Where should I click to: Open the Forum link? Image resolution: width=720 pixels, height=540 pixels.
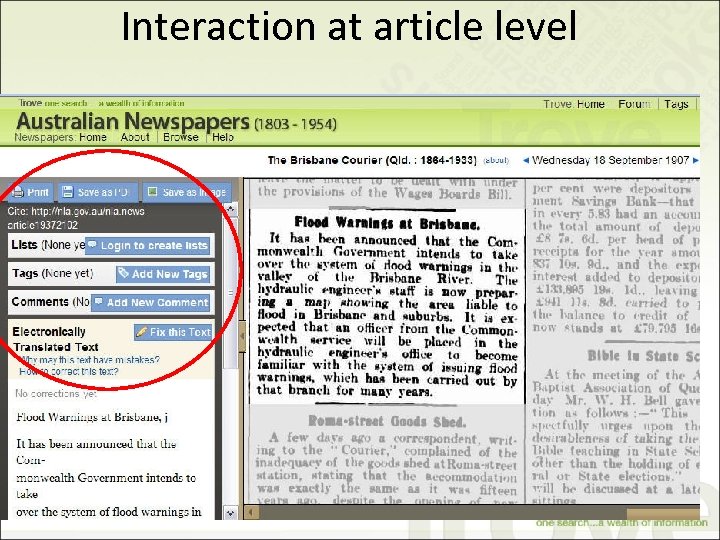click(634, 104)
